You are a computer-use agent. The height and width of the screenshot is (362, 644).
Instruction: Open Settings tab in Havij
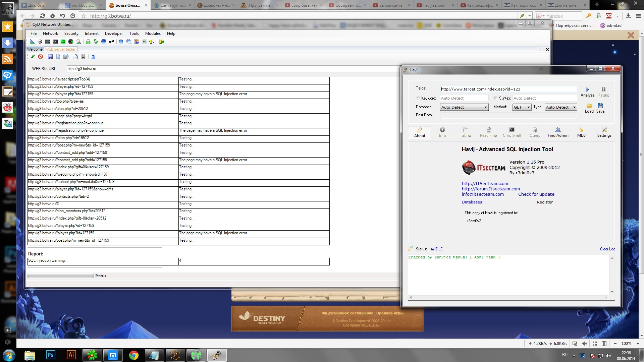click(604, 132)
